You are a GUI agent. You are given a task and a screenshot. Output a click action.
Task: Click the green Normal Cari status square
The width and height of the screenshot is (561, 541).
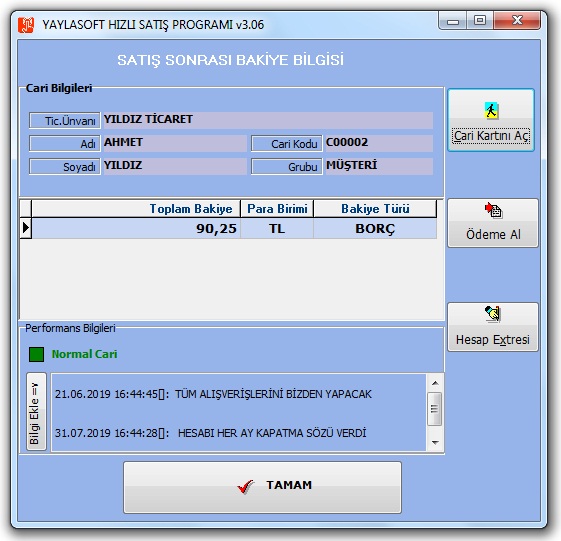36,354
